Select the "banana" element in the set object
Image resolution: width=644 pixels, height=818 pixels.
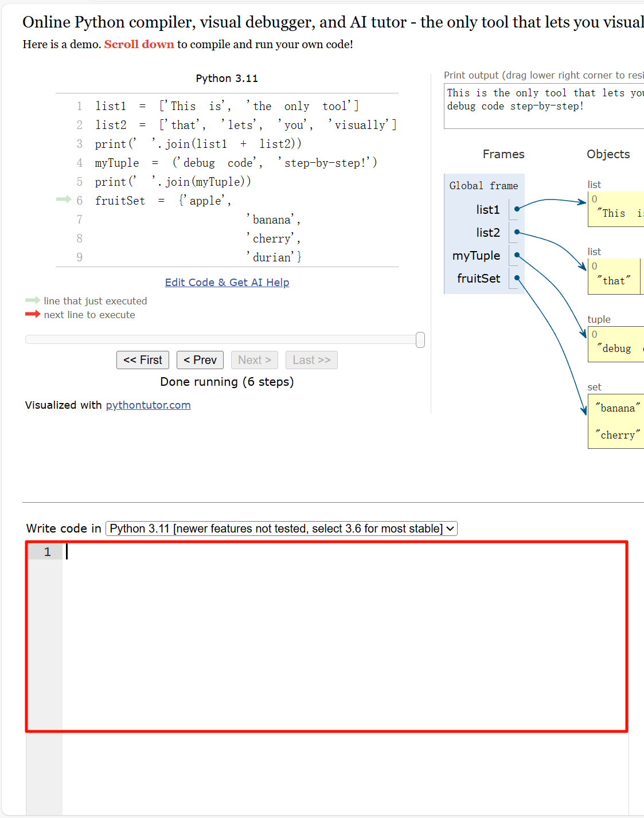click(x=618, y=408)
